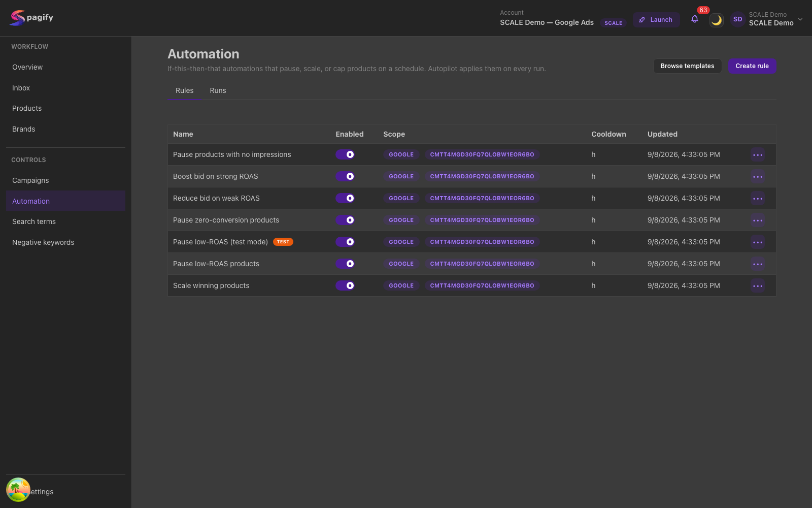Open Inbox in sidebar
This screenshot has height=508, width=812.
pos(65,88)
